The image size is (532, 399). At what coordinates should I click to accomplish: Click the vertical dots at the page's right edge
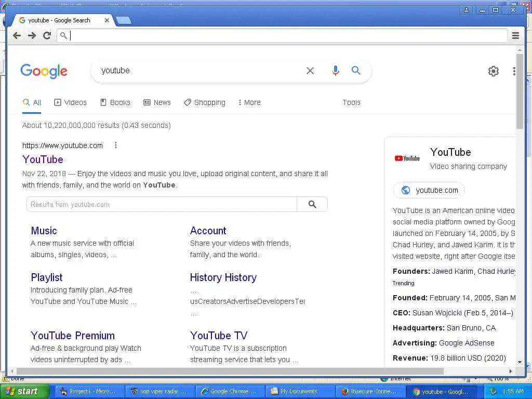point(514,71)
